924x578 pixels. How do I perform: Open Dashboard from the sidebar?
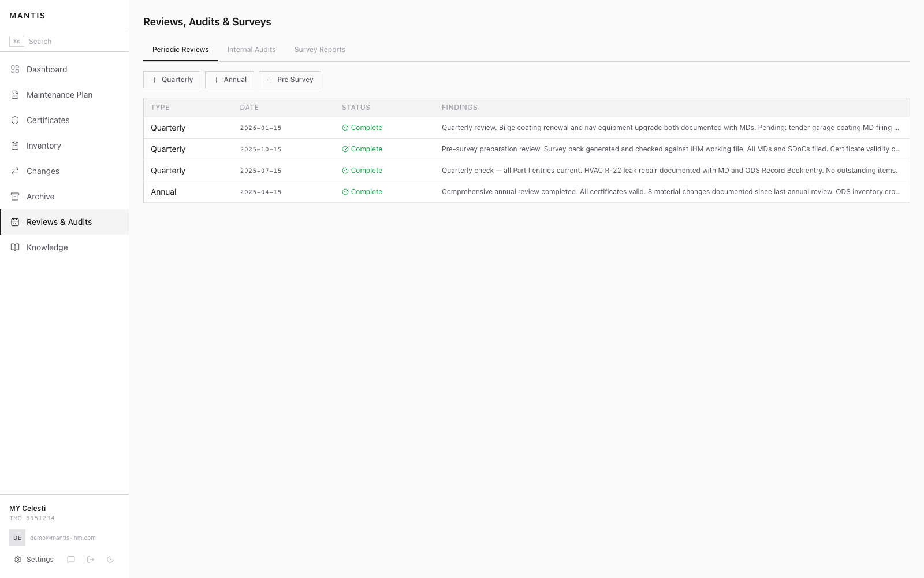[64, 69]
